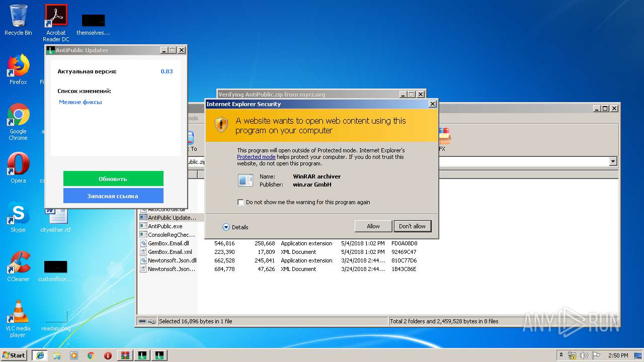Select the themselves desktop file icon

pyautogui.click(x=93, y=25)
